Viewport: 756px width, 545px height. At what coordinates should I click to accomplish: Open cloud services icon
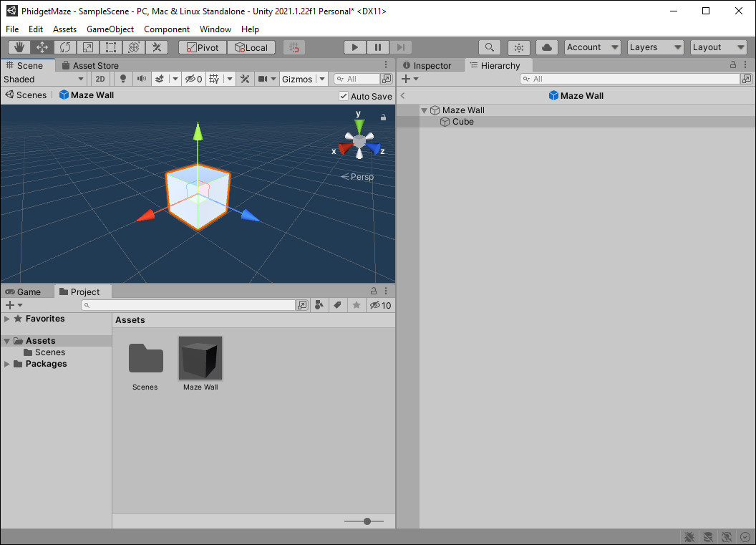547,47
